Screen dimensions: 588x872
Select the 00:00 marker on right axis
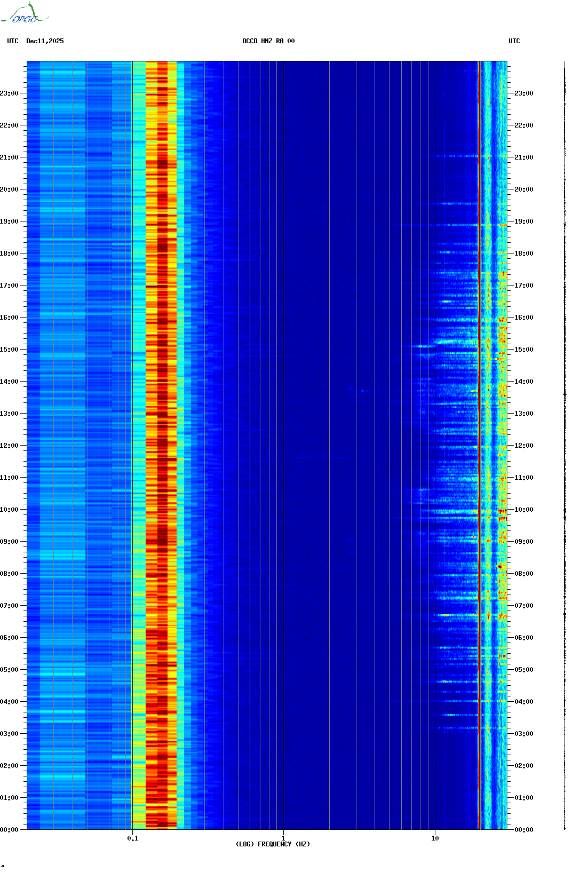point(523,830)
